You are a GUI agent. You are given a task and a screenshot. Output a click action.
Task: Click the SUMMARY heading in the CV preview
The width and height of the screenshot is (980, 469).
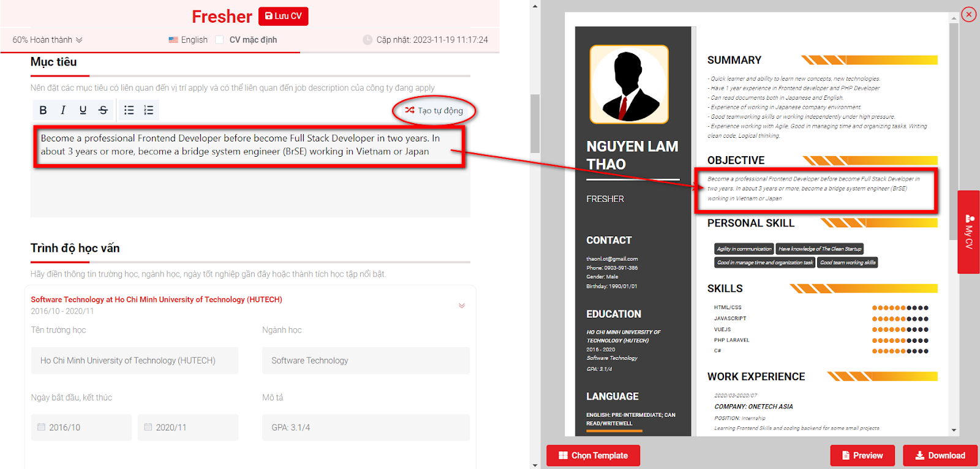(734, 60)
